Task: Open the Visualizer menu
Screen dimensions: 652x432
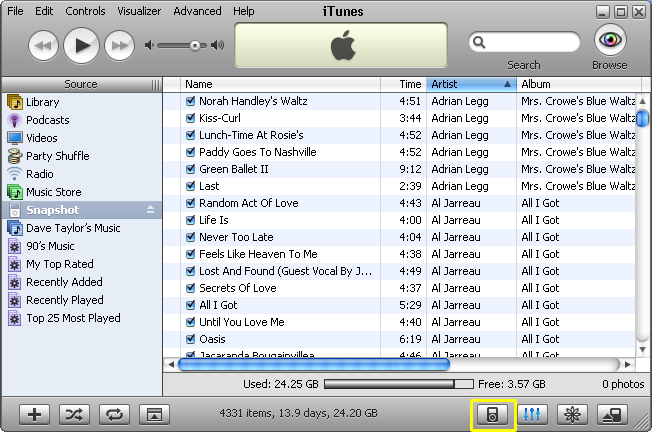Action: coord(139,11)
